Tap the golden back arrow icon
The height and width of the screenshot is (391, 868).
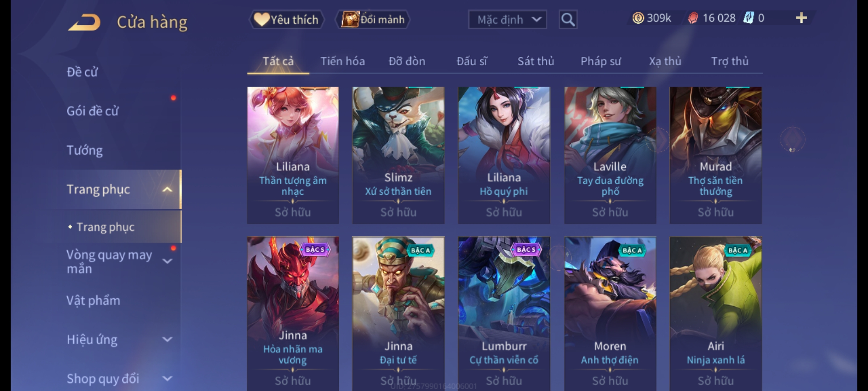(84, 22)
